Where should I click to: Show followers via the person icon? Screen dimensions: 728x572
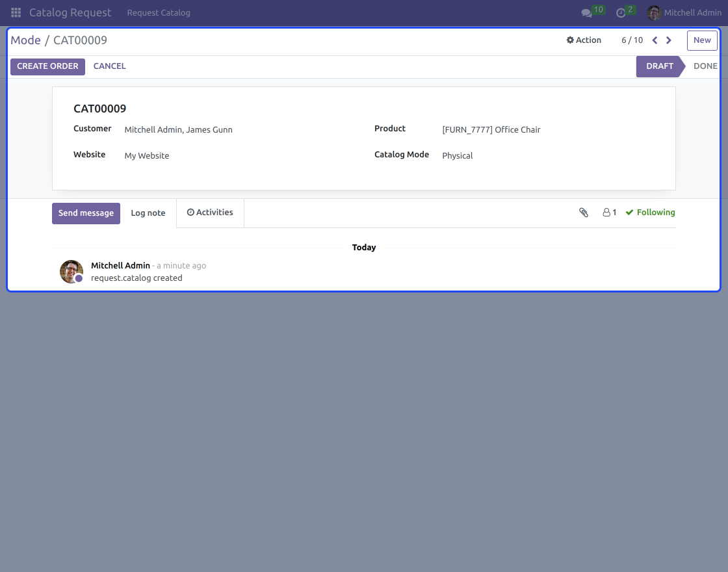609,213
